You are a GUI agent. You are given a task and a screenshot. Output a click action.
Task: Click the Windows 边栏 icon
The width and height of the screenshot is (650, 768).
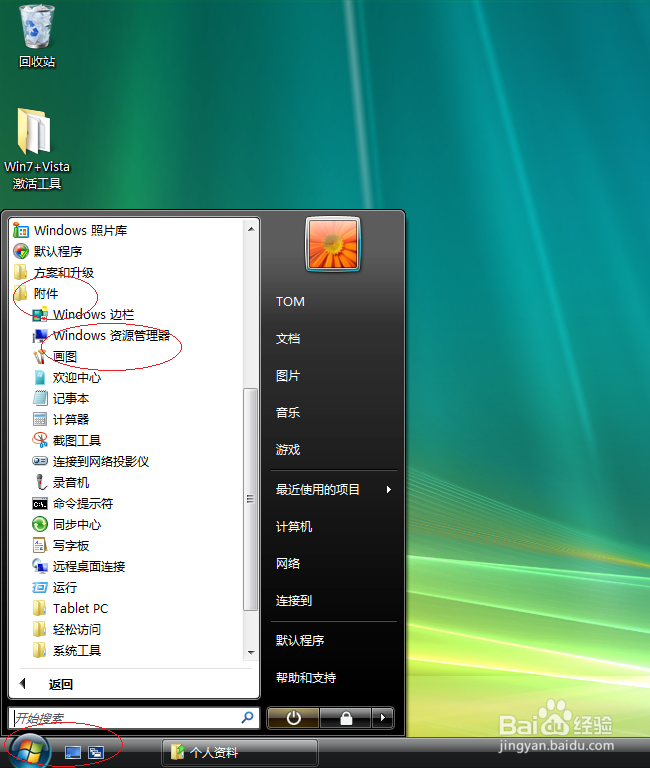[40, 314]
